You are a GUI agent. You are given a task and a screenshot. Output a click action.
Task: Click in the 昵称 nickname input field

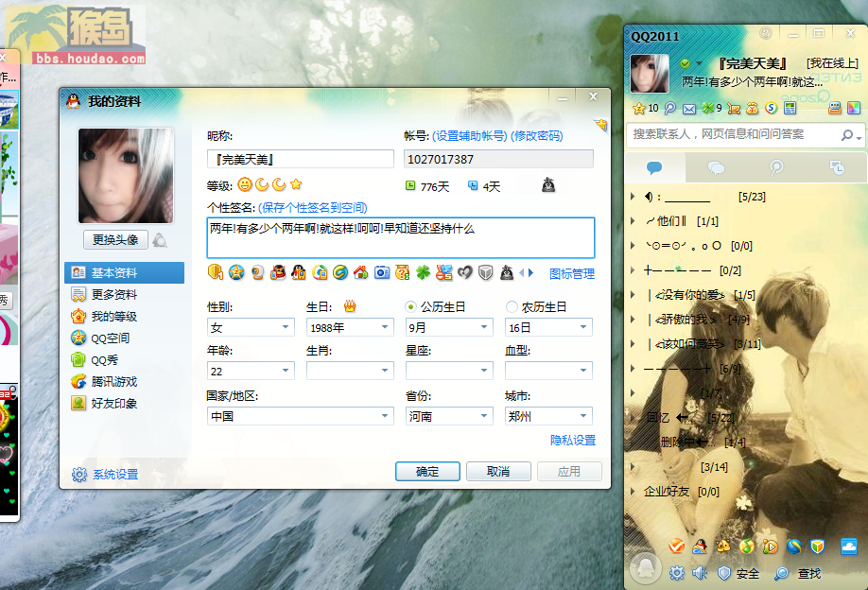coord(301,160)
